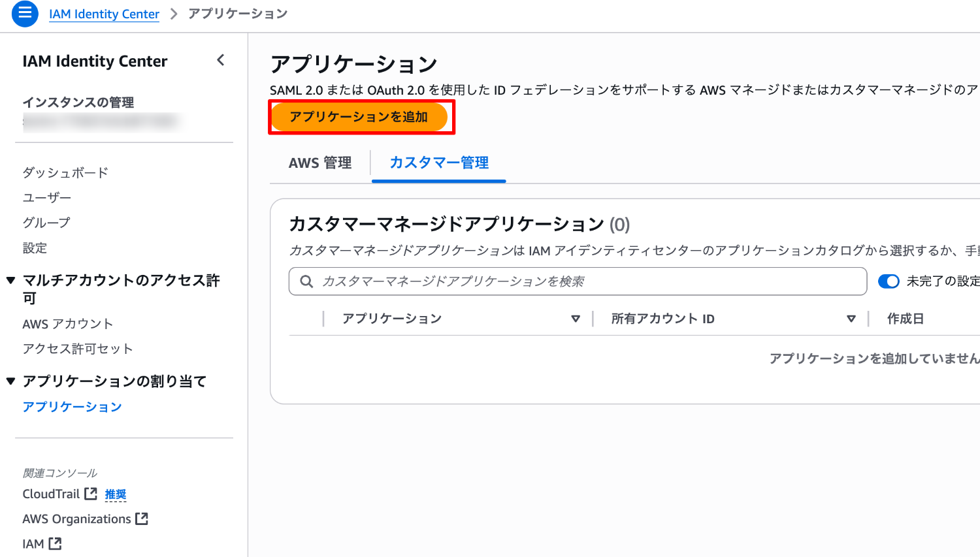Click the search magnifier icon
980x557 pixels.
click(x=306, y=281)
